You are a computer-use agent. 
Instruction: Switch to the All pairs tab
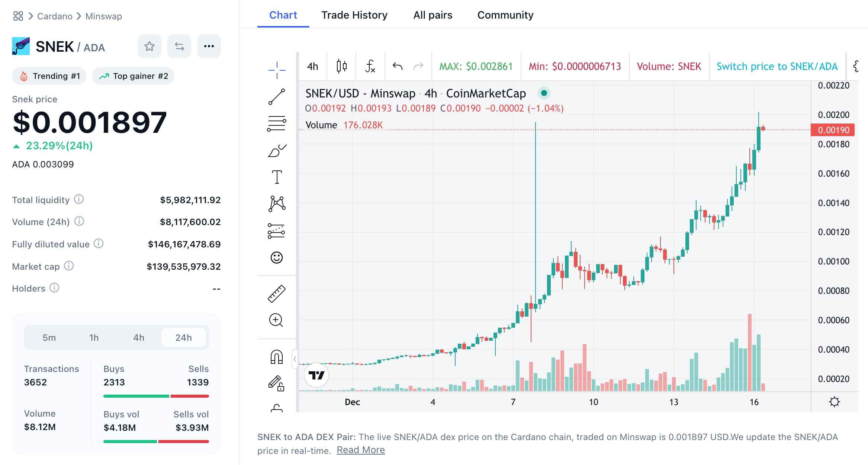click(433, 15)
